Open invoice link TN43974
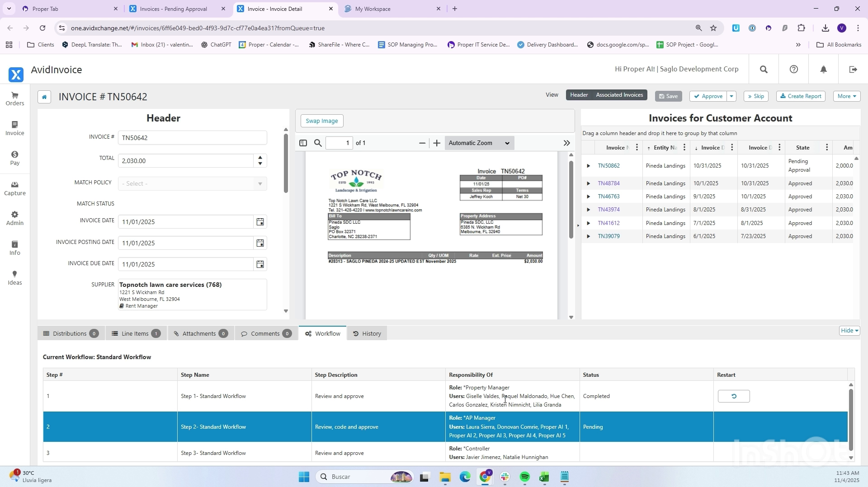 click(x=609, y=210)
